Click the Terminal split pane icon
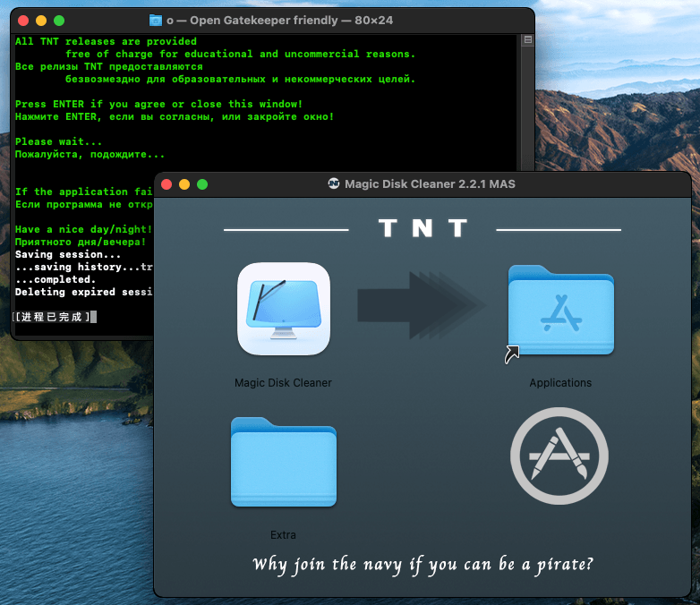700x605 pixels. (x=527, y=39)
